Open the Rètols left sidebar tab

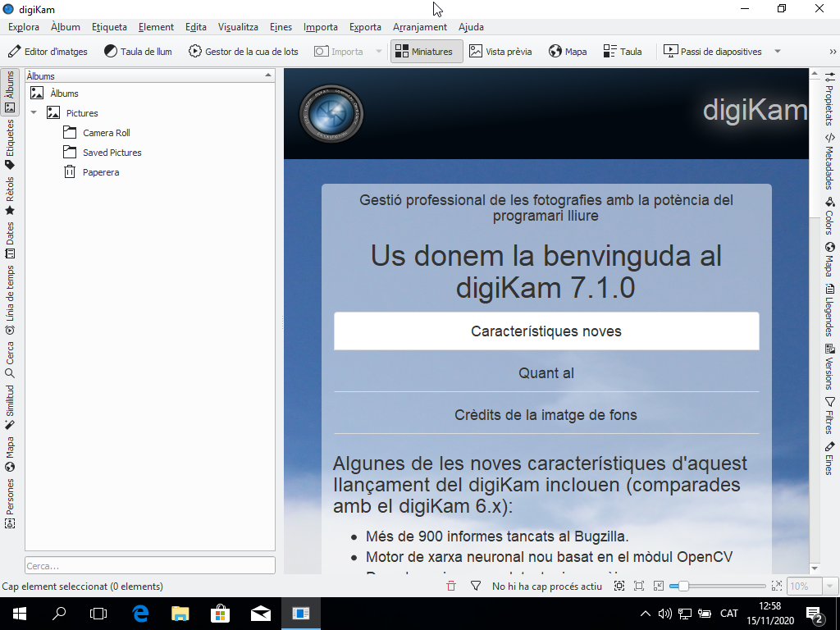tap(10, 195)
